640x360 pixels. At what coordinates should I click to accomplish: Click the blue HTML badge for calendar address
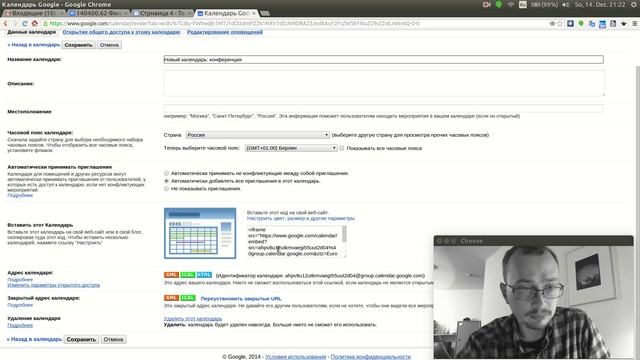pyautogui.click(x=204, y=275)
